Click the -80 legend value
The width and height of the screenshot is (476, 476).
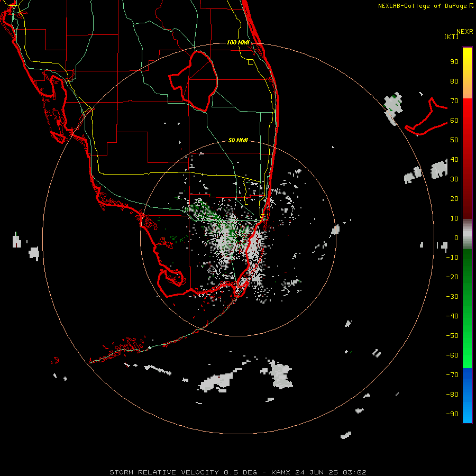(452, 395)
